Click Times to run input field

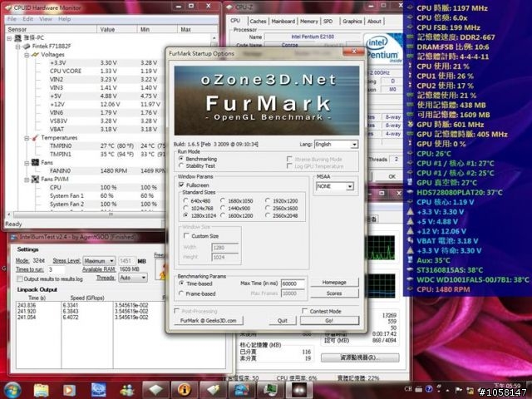click(x=56, y=269)
